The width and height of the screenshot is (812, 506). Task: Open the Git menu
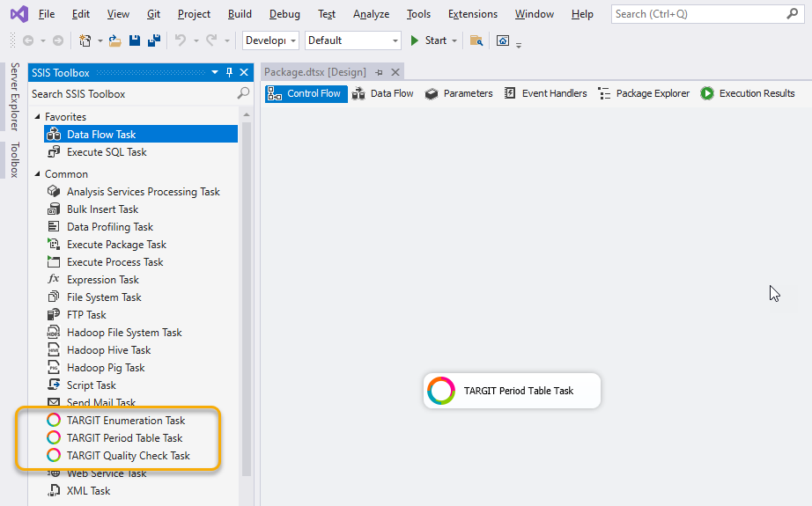pyautogui.click(x=153, y=14)
